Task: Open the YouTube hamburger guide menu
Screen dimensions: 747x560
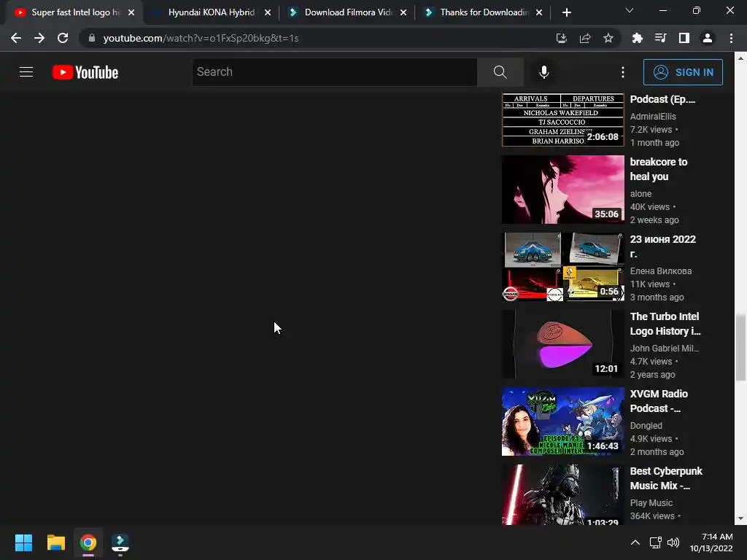Action: (x=26, y=72)
